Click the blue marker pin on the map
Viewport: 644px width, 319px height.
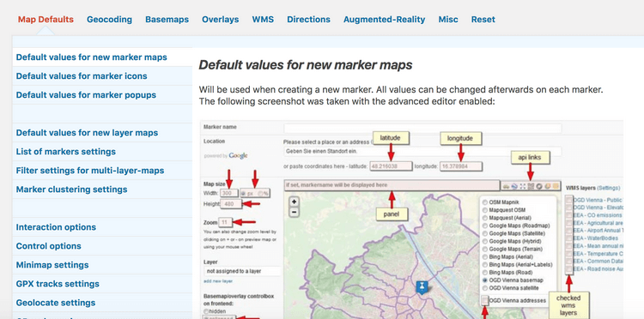[422, 287]
